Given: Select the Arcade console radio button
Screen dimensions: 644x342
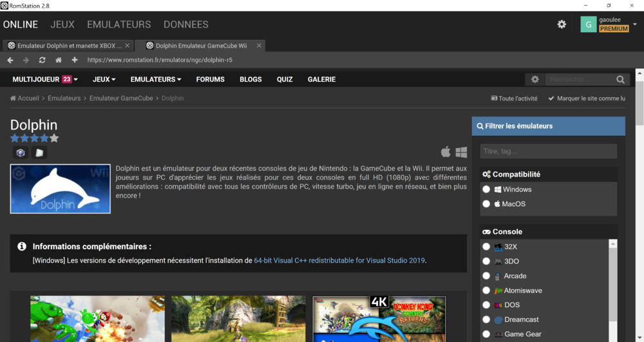Looking at the screenshot, I should pos(486,276).
